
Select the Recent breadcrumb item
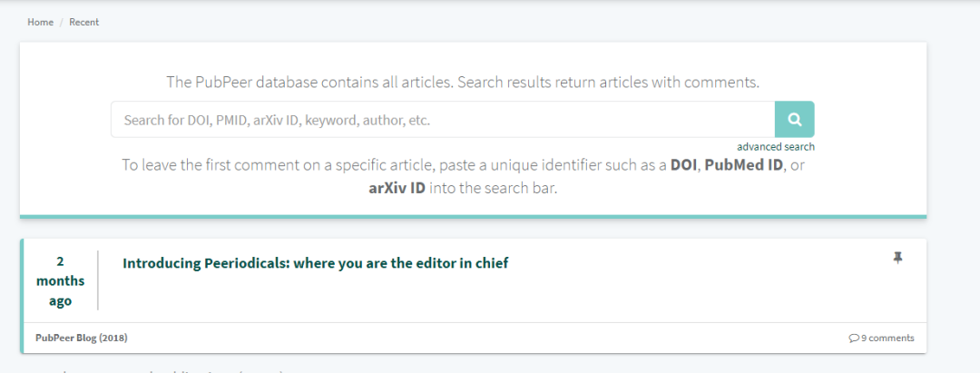(83, 22)
